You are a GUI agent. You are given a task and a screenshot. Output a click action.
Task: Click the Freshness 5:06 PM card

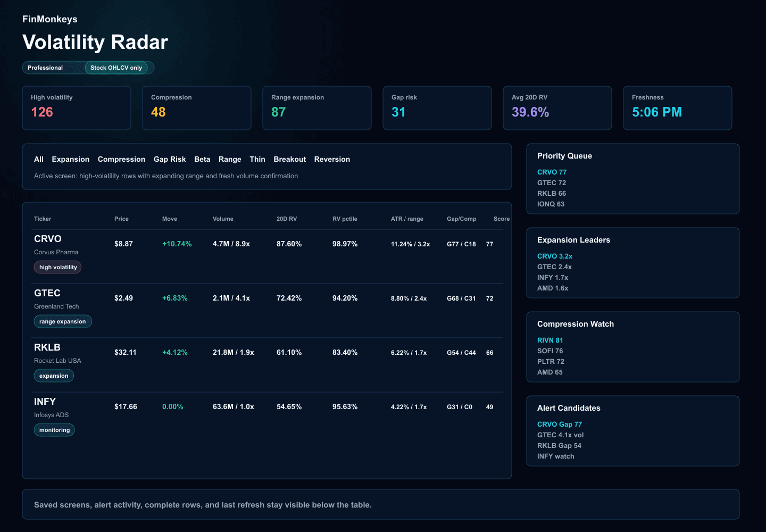pyautogui.click(x=678, y=108)
